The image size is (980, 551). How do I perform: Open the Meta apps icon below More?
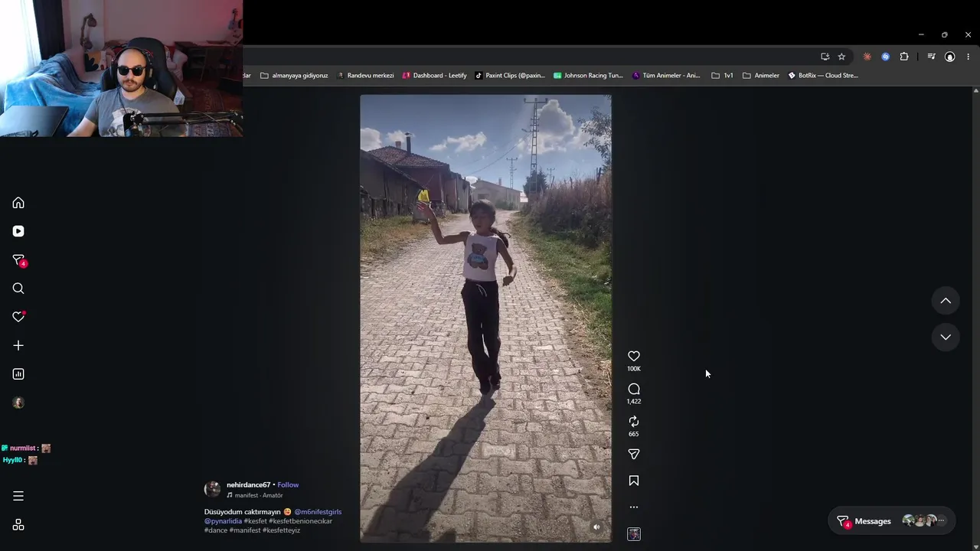point(18,525)
